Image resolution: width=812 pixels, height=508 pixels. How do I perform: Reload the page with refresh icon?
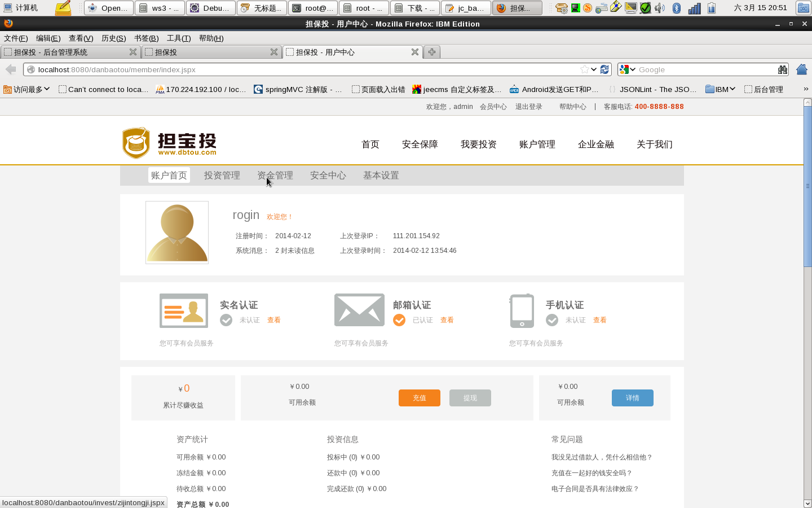[604, 69]
